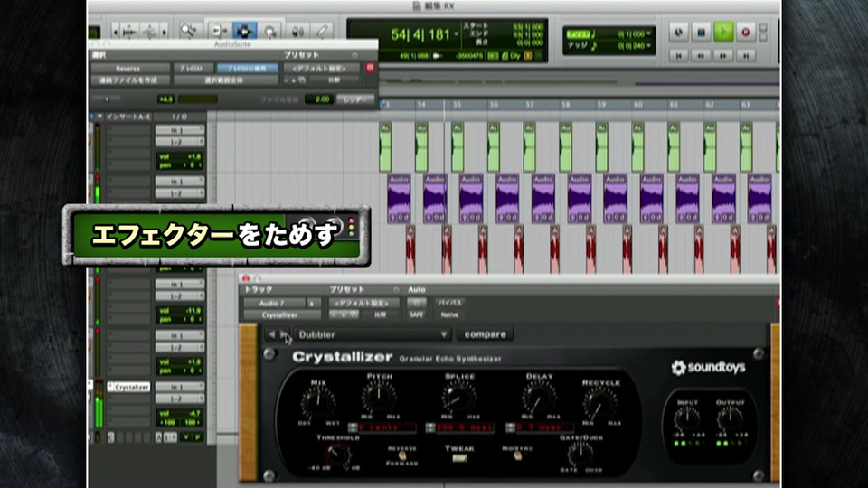Click the Rewind transport button
The width and height of the screenshot is (868, 488).
[701, 55]
